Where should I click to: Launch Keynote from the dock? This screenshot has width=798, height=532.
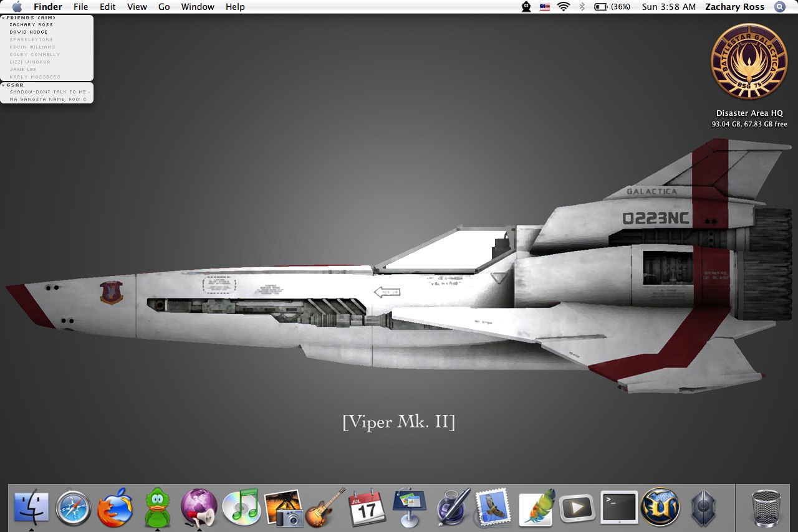tap(409, 507)
